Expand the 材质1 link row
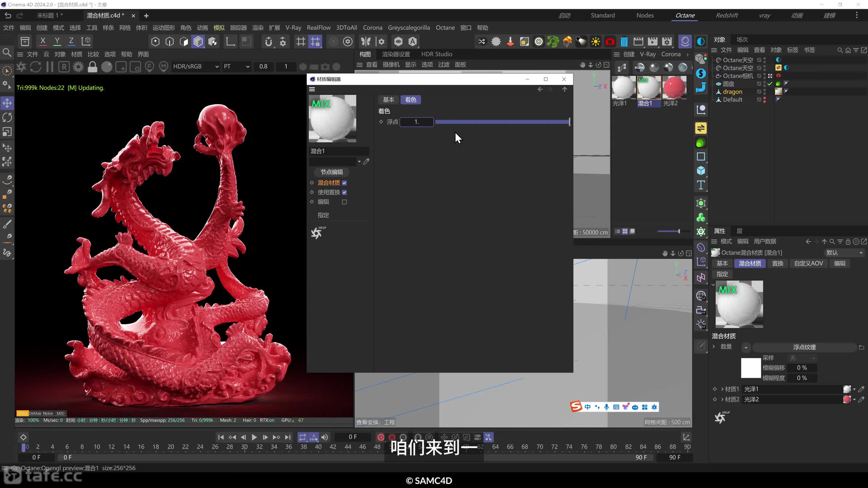 [x=722, y=389]
